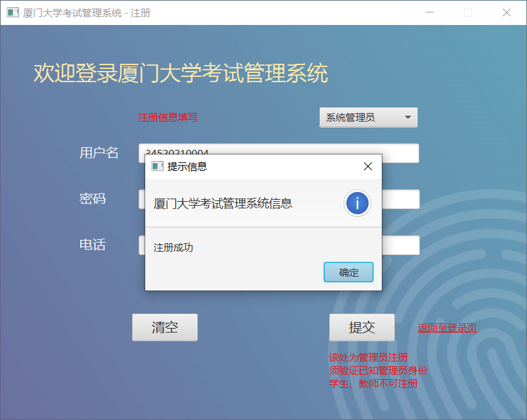Screen dimensions: 527x420
Task: Click the 欢迎登录厦门大学考试管理系统 heading
Action: (181, 73)
